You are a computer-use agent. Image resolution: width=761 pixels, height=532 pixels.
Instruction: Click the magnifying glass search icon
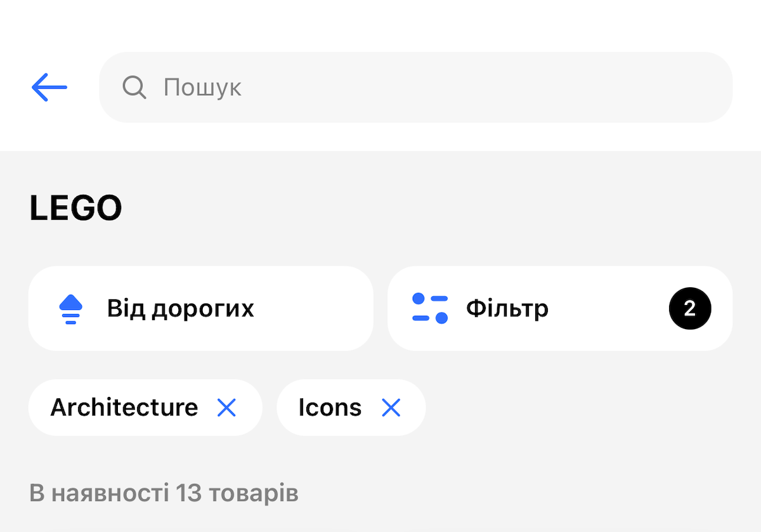click(x=134, y=88)
